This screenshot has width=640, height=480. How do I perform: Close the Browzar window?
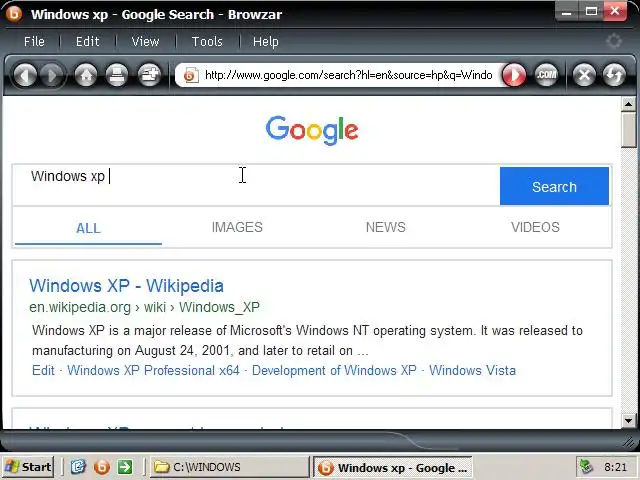[x=615, y=12]
